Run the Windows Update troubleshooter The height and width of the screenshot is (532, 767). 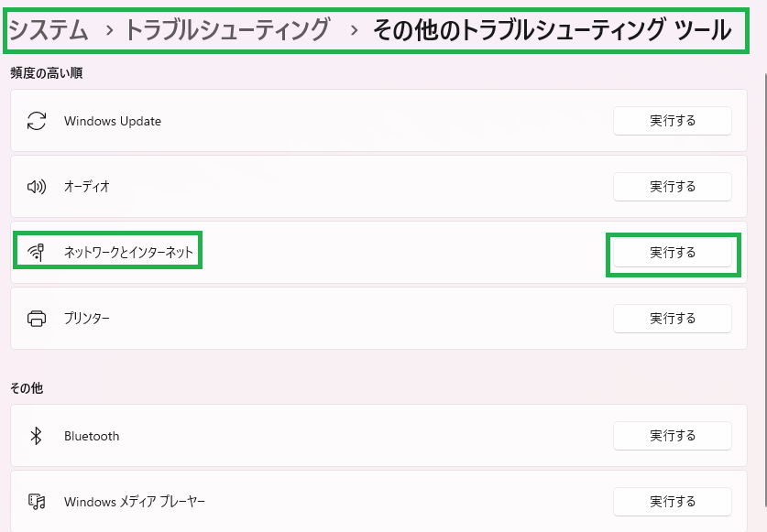coord(673,121)
